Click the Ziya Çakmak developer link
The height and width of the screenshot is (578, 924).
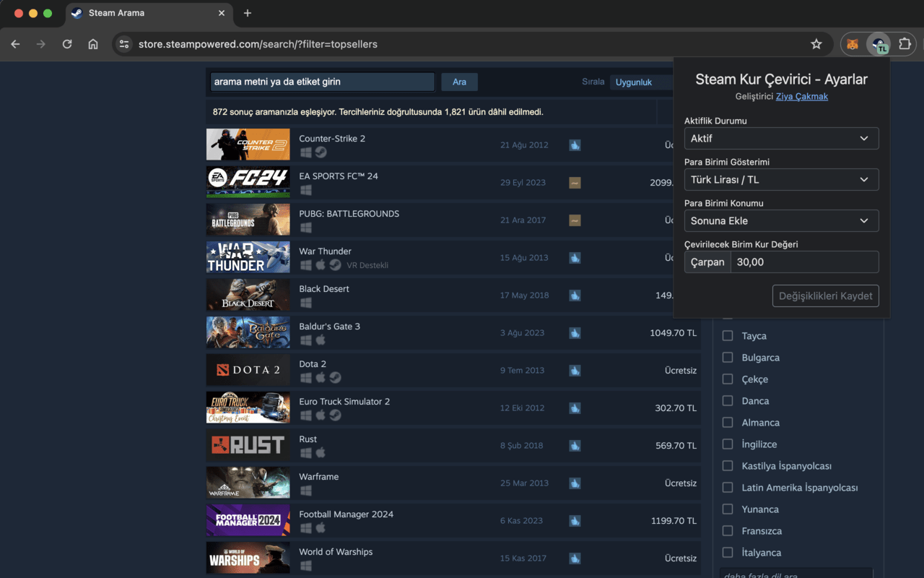[x=801, y=96]
